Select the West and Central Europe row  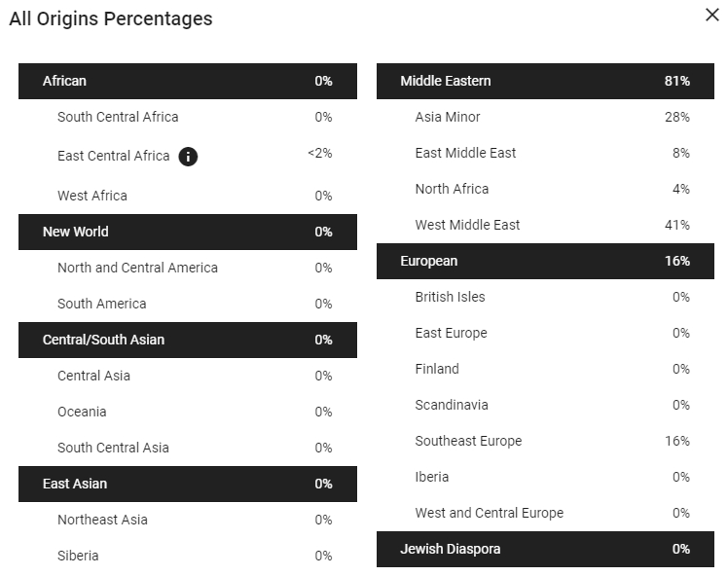click(x=545, y=513)
